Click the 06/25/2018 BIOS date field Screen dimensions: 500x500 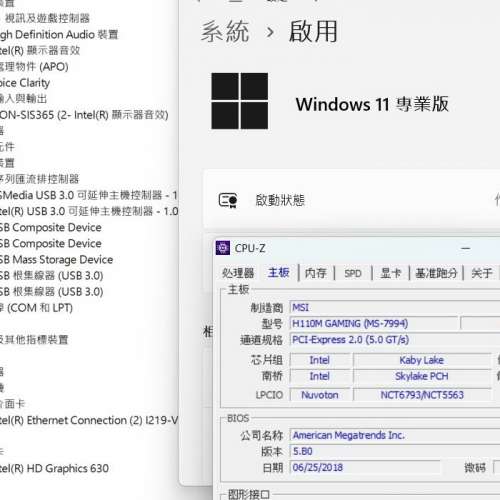coord(365,467)
